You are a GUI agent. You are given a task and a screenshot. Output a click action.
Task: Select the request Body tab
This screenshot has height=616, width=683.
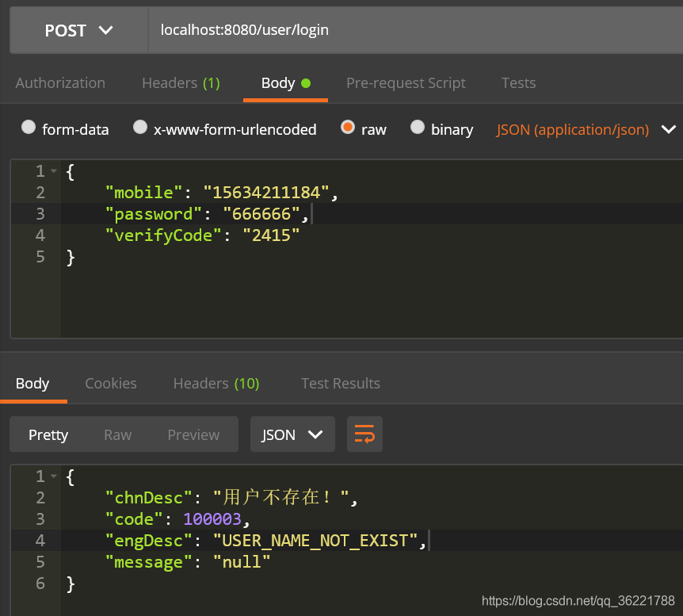tap(286, 82)
